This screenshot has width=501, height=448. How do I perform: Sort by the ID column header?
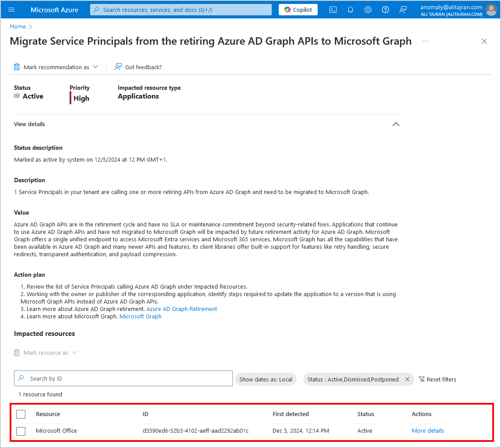(145, 414)
